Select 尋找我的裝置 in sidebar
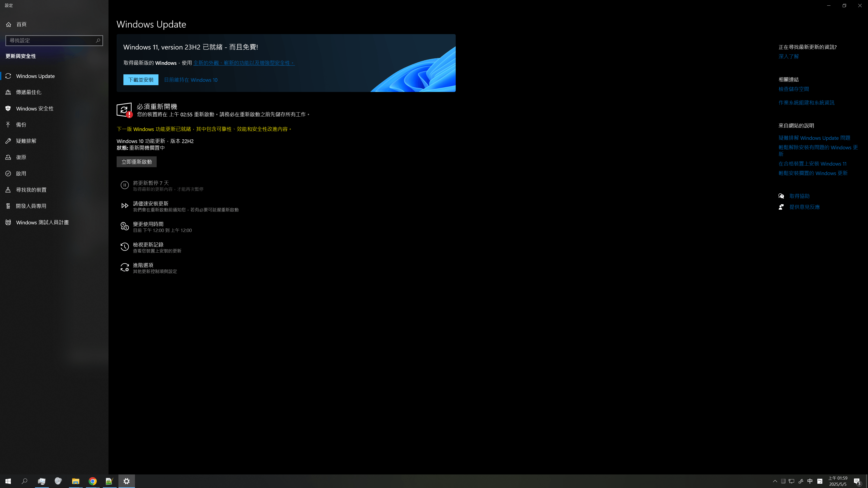 click(x=31, y=190)
